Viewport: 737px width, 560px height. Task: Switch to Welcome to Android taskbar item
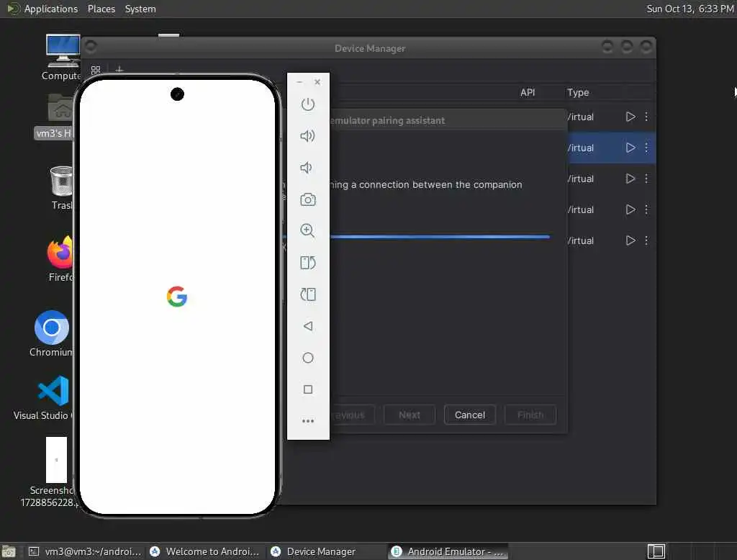[205, 551]
